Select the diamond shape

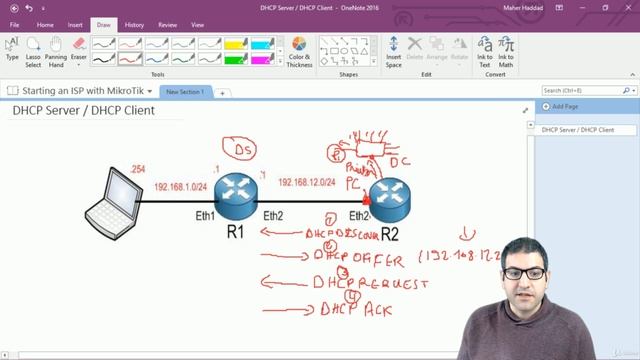tap(324, 61)
